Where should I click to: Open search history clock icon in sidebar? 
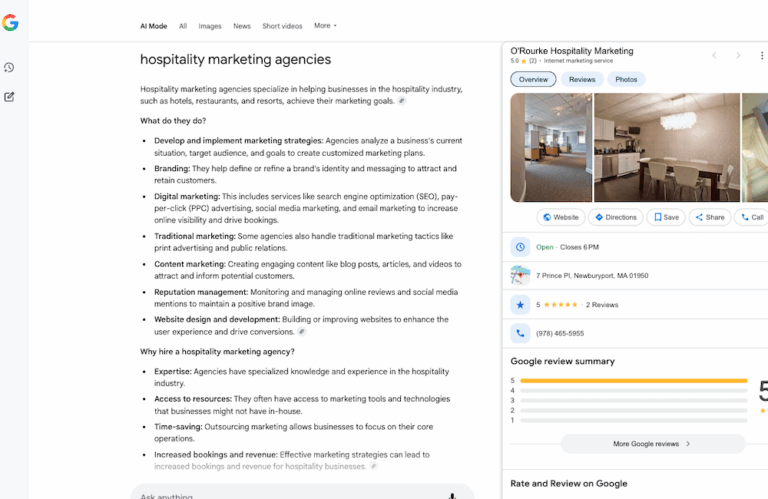[9, 68]
